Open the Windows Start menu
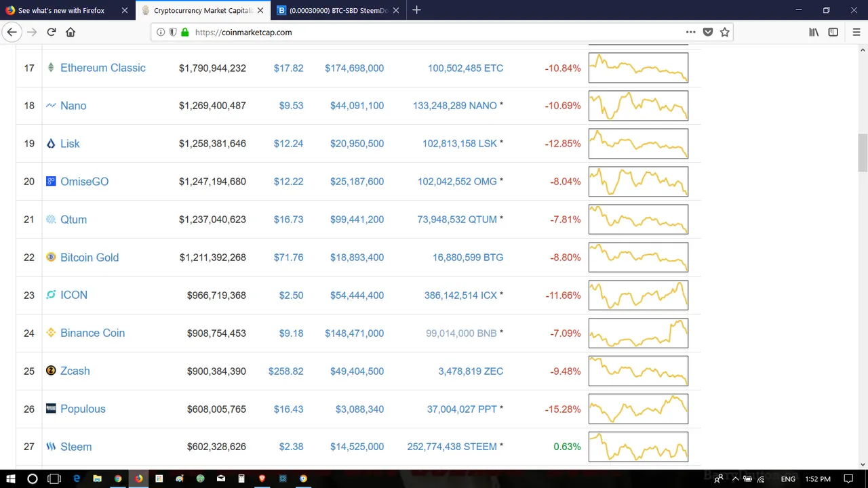The width and height of the screenshot is (868, 488). (11, 479)
